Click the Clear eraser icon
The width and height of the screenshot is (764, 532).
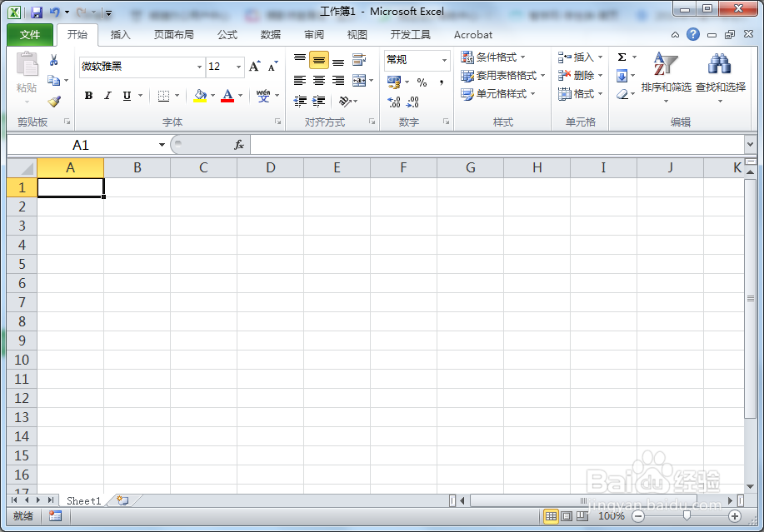622,94
